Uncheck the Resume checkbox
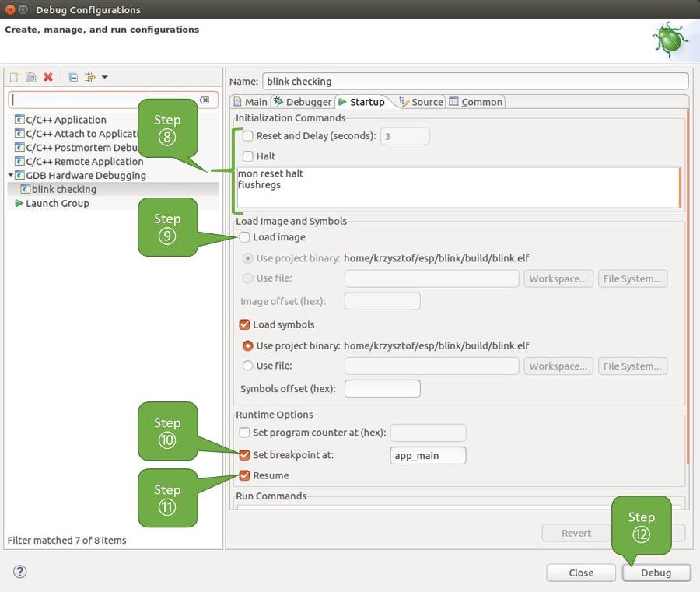The image size is (700, 592). 245,475
